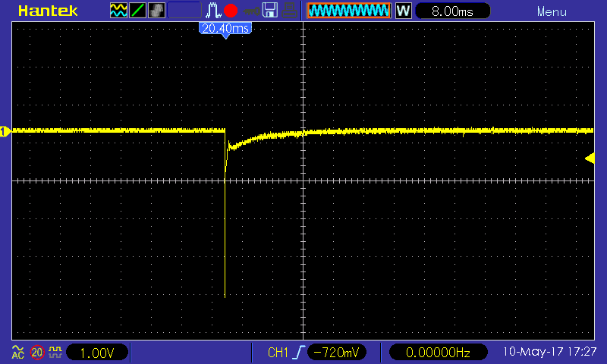
Task: Select the 8.00ms timebase readout
Action: tap(452, 11)
